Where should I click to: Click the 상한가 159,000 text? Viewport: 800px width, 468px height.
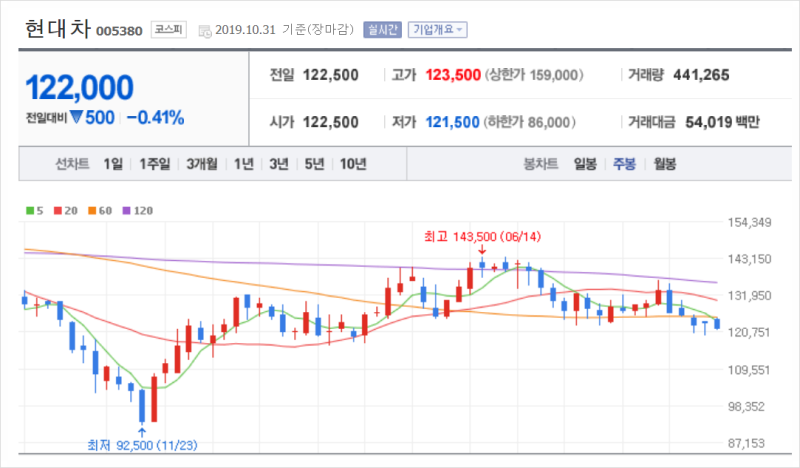(x=534, y=75)
